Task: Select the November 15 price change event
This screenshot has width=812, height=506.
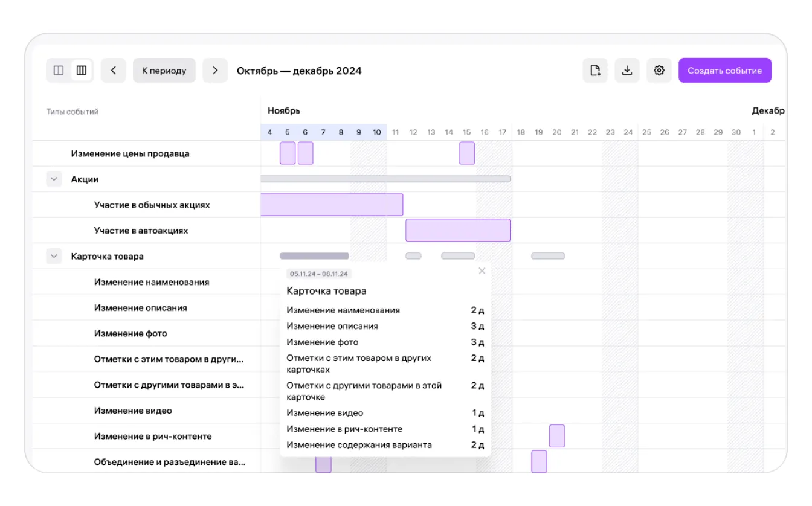Action: (467, 153)
